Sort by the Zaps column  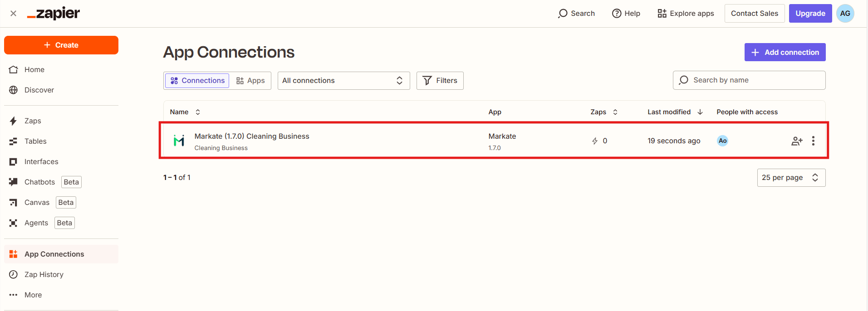604,112
